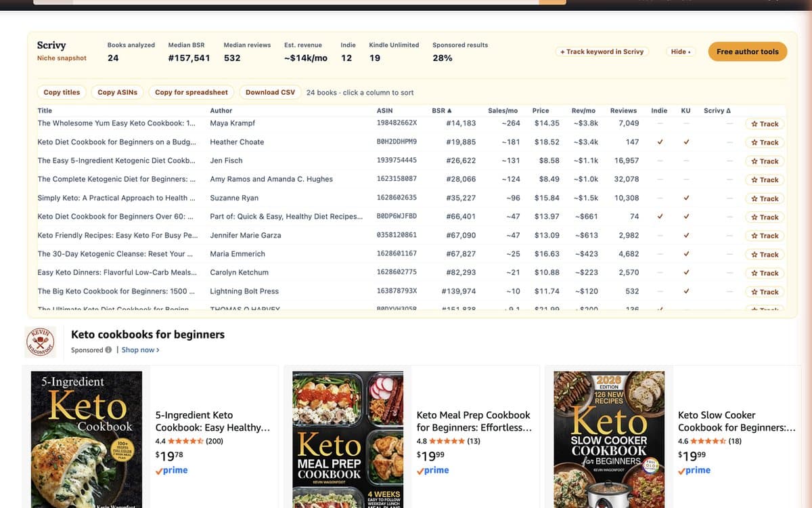This screenshot has width=812, height=508.
Task: Click BSR value #14,183
Action: [x=461, y=123]
